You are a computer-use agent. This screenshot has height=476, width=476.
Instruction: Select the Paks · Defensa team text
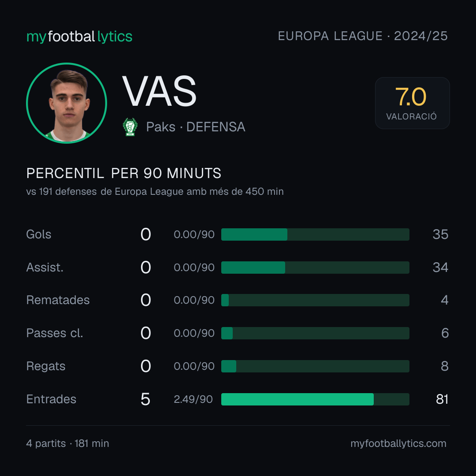(196, 127)
